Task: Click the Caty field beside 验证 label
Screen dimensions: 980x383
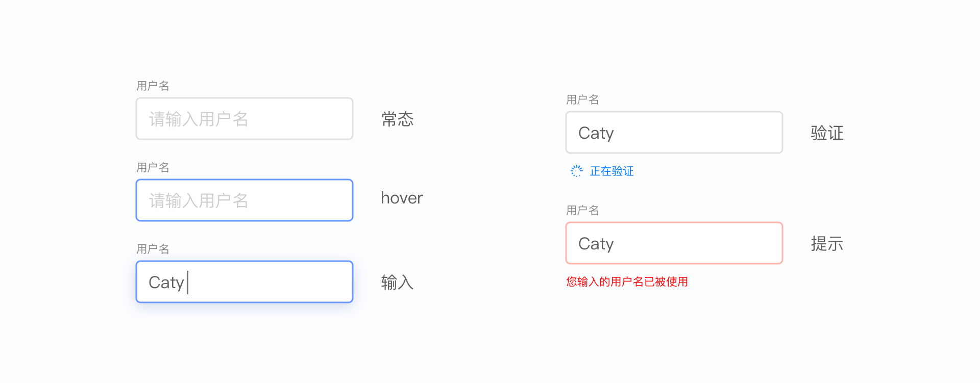Action: tap(674, 133)
